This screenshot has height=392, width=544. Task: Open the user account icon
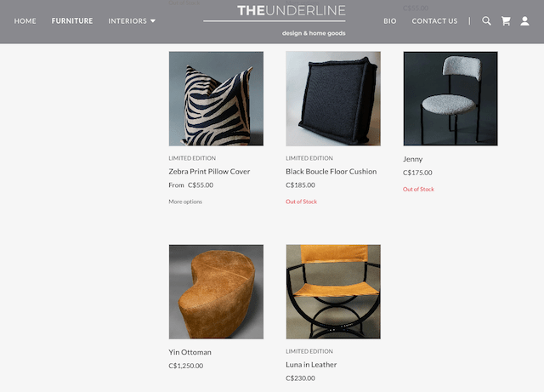524,21
